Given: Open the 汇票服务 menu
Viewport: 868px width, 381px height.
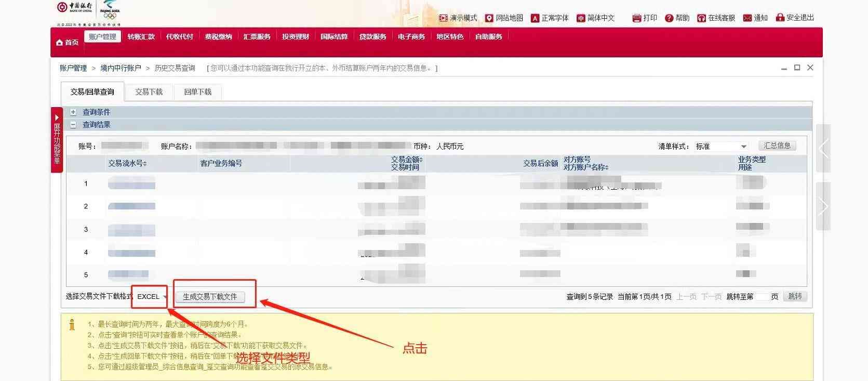Looking at the screenshot, I should click(x=257, y=36).
